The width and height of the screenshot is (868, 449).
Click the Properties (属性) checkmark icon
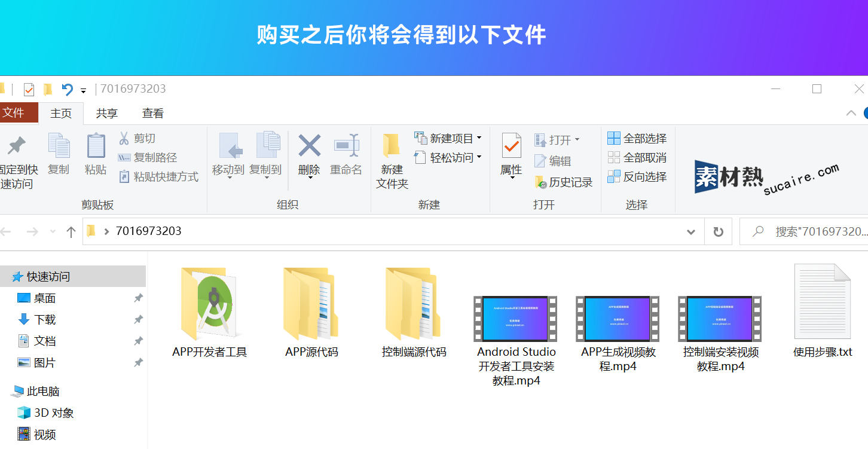point(511,145)
